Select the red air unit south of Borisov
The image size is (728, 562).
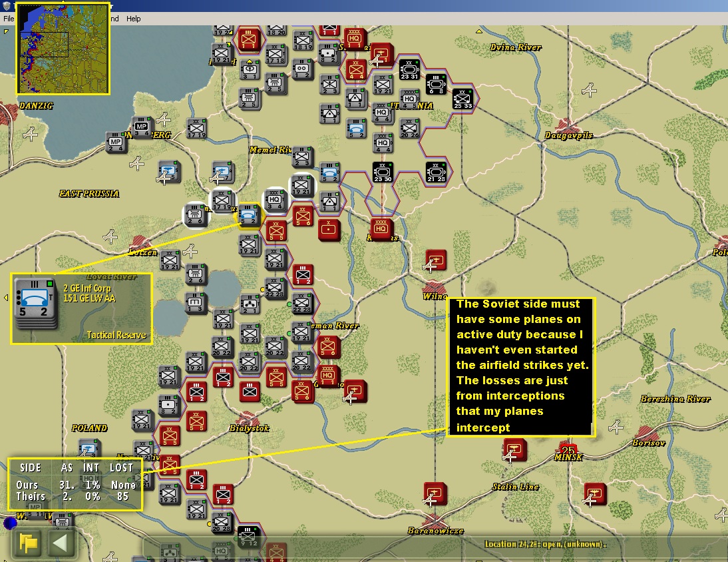pos(595,494)
